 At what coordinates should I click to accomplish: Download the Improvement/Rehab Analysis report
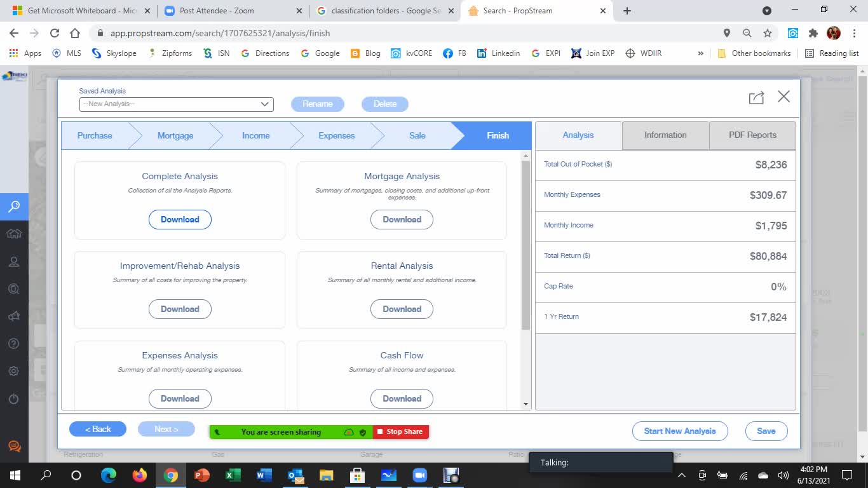[x=180, y=309]
